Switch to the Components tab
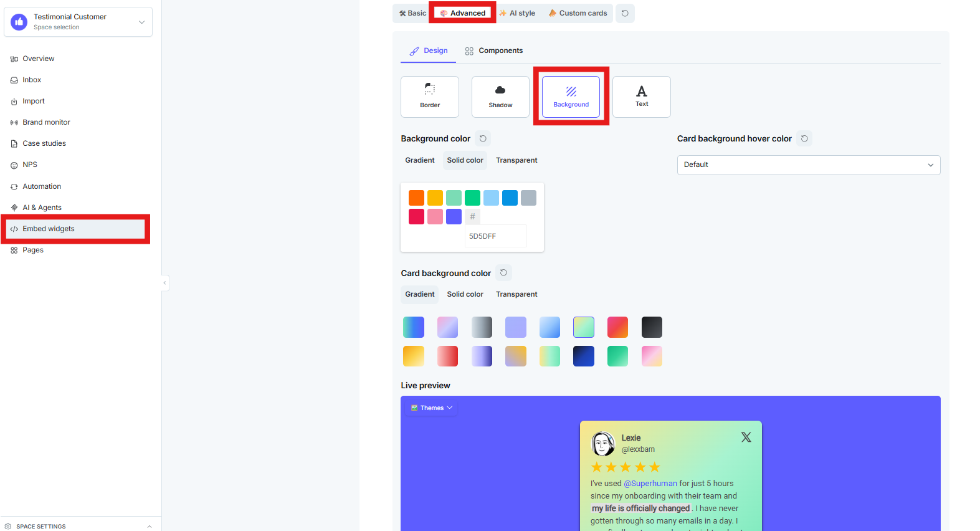Image resolution: width=980 pixels, height=531 pixels. tap(494, 51)
